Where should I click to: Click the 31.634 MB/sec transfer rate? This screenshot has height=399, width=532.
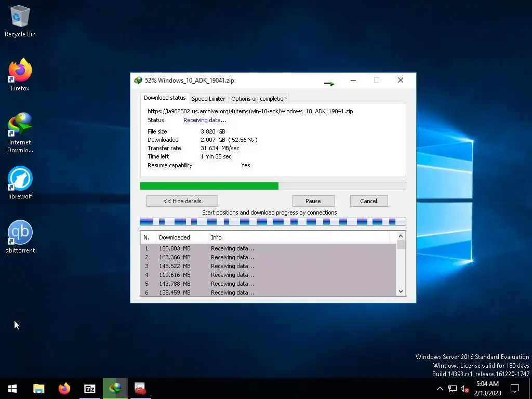tap(220, 148)
